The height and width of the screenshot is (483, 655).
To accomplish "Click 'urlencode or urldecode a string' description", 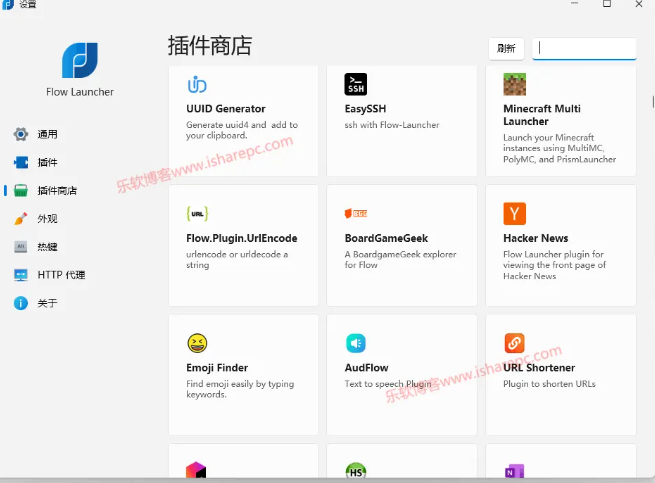I will [x=237, y=259].
